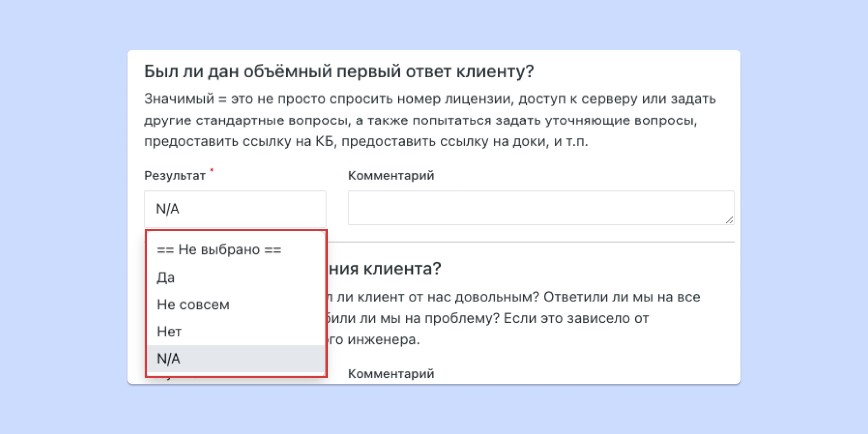Click the first Комментарий label
868x434 pixels.
tap(391, 175)
